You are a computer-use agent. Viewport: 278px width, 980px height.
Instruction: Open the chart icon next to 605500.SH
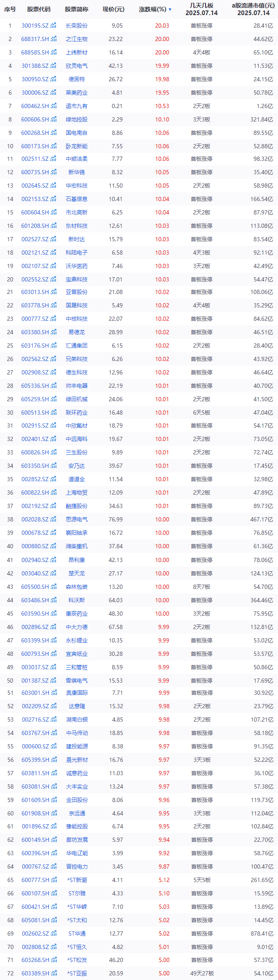[54, 587]
